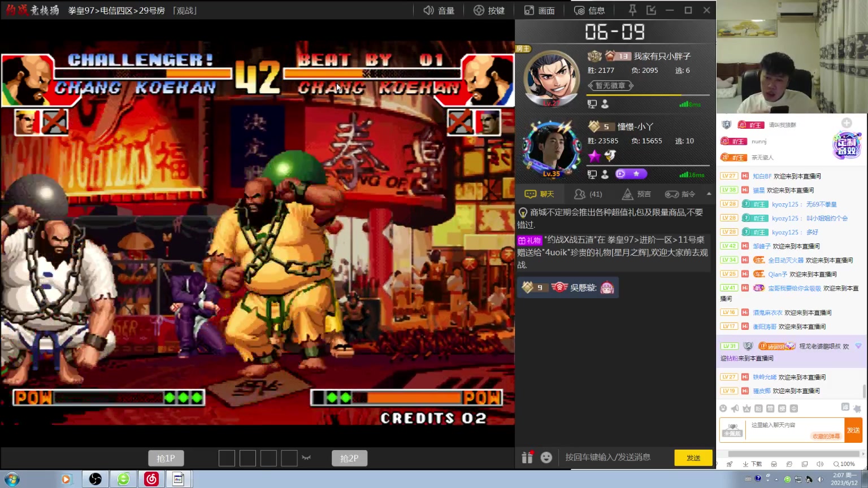Click the yellow 发送 send button
868x488 pixels.
click(x=693, y=458)
